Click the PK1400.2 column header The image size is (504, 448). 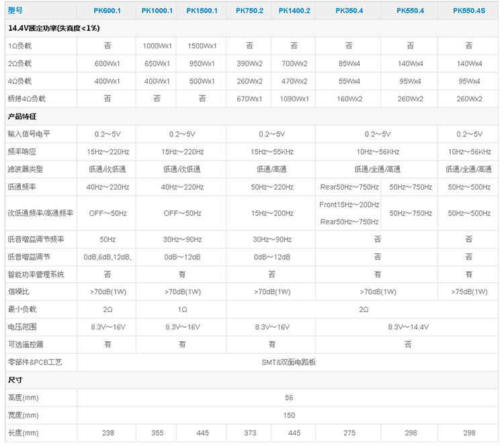click(294, 11)
